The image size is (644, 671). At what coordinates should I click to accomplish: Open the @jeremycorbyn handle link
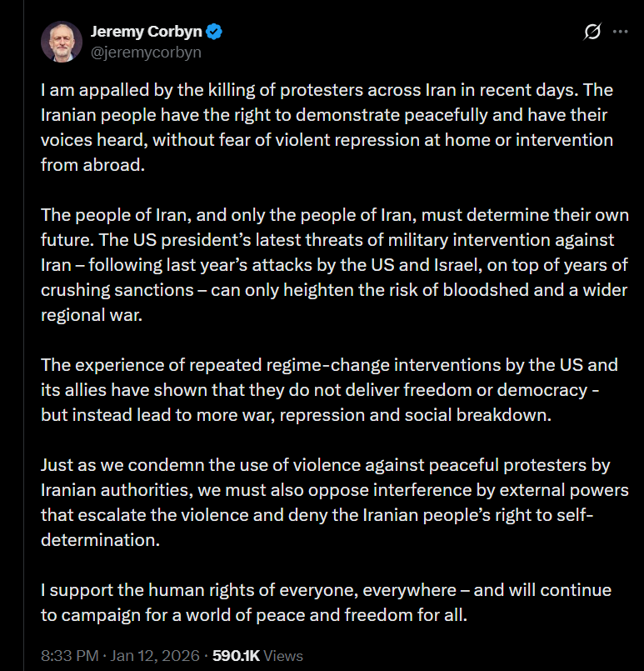[146, 53]
